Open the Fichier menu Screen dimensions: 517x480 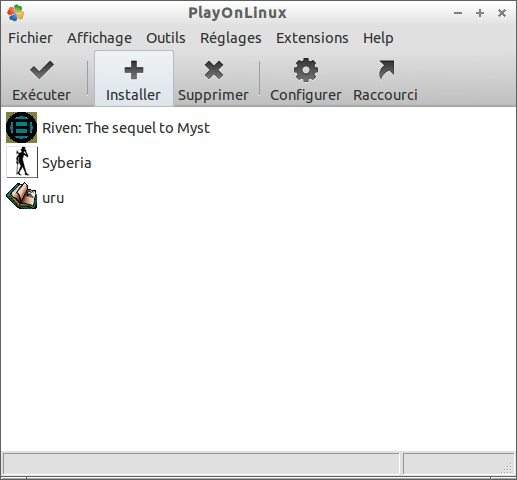click(x=30, y=38)
